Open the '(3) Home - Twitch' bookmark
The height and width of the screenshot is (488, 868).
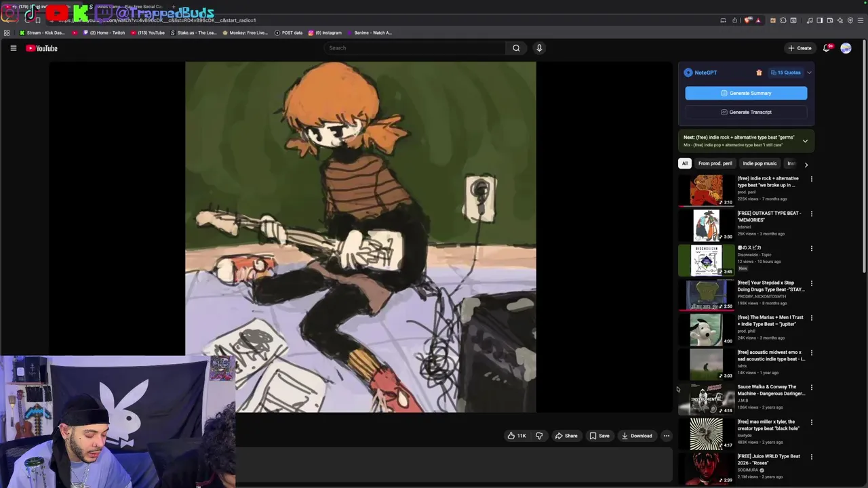tap(104, 33)
